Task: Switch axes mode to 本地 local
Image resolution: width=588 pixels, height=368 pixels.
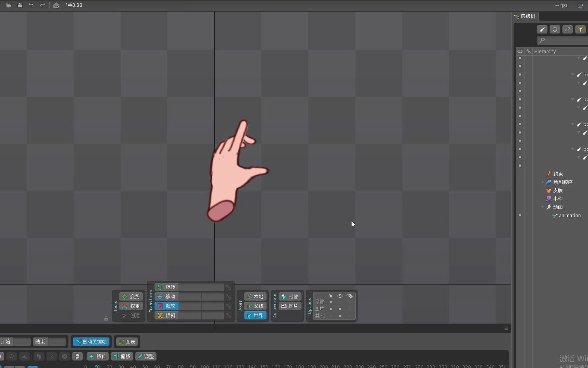Action: pos(255,297)
